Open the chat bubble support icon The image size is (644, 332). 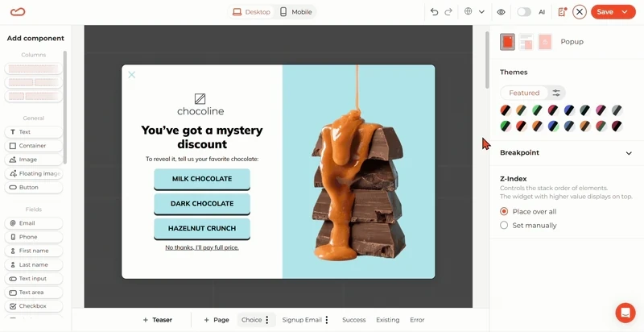point(625,313)
